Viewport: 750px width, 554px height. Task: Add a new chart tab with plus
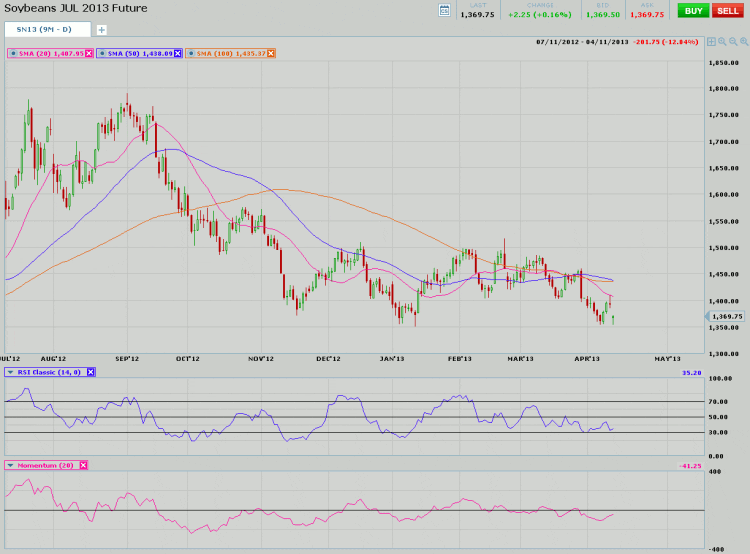click(x=101, y=30)
